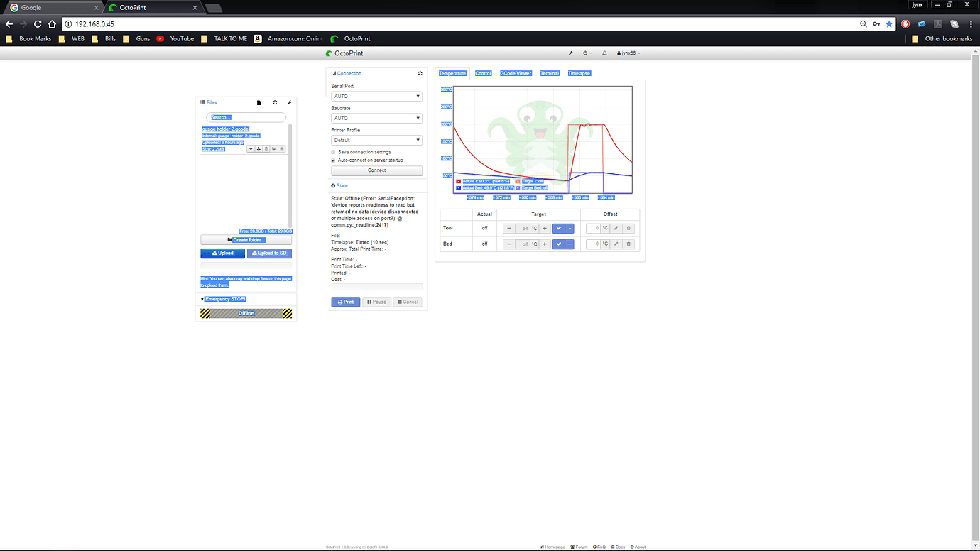Screen dimensions: 980x551
Task: Collapse the Emergency STOP! panel header
Action: pyautogui.click(x=223, y=299)
